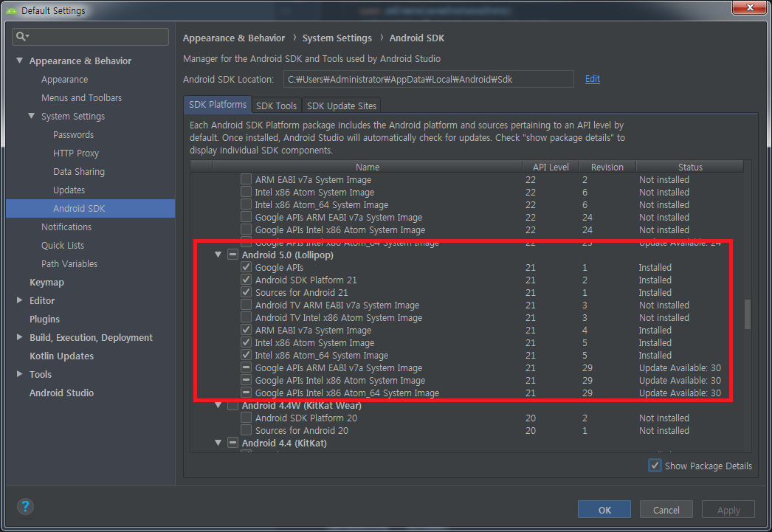Select Keymap settings
Viewport: 772px width, 532px height.
[x=46, y=283]
